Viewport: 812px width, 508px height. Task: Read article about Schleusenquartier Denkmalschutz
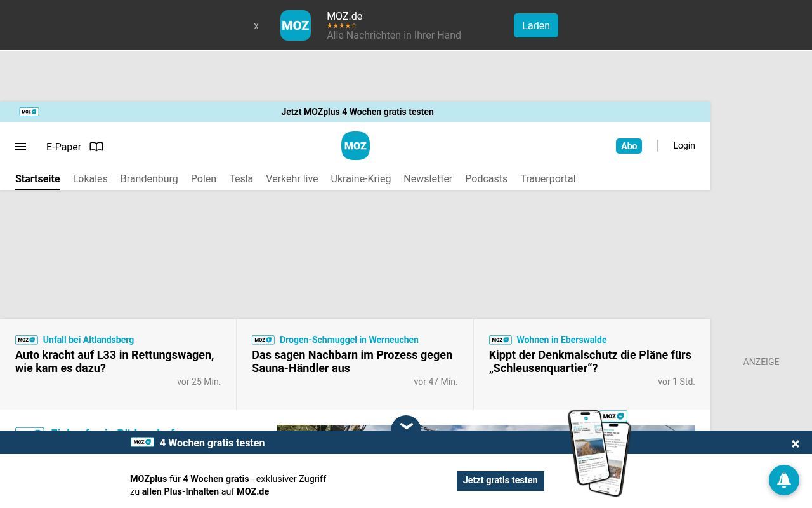point(590,361)
